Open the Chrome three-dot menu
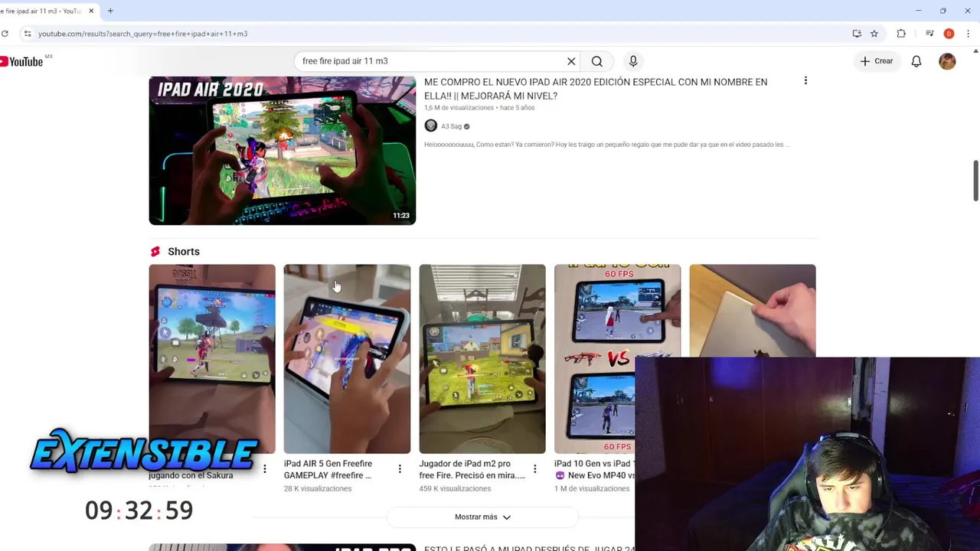 pos(969,34)
